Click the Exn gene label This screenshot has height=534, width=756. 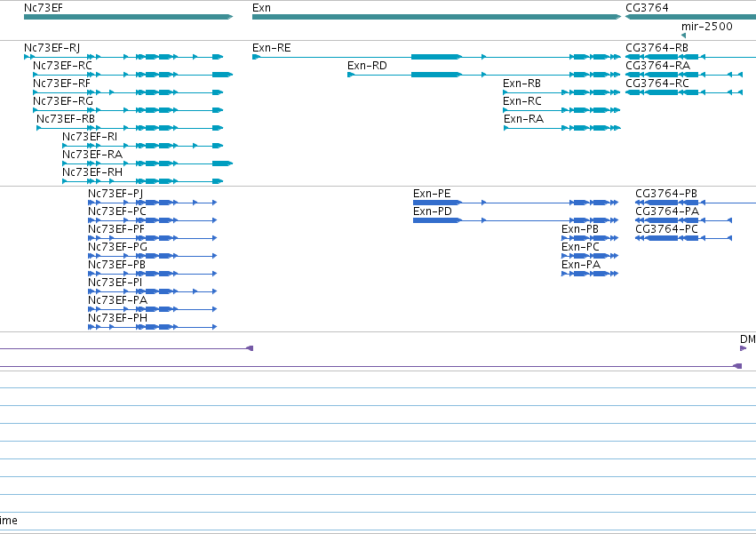[261, 8]
